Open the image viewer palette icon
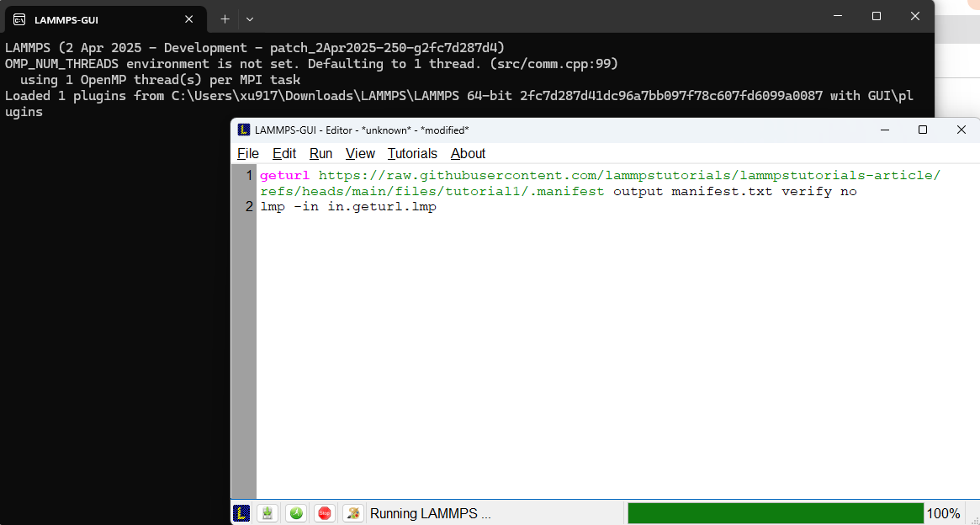This screenshot has width=980, height=525. pyautogui.click(x=353, y=513)
